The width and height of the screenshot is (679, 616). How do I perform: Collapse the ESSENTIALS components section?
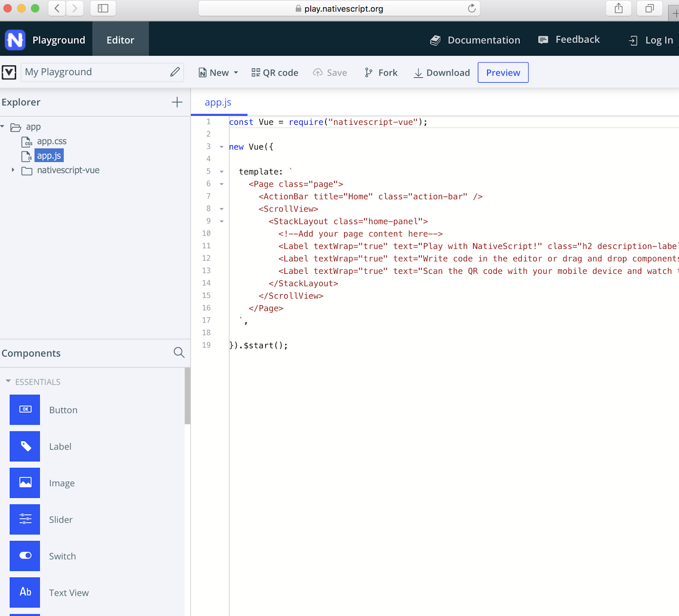click(8, 381)
